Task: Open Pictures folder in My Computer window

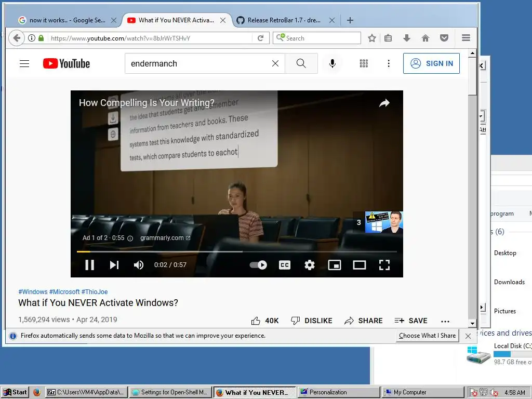Action: (x=504, y=311)
